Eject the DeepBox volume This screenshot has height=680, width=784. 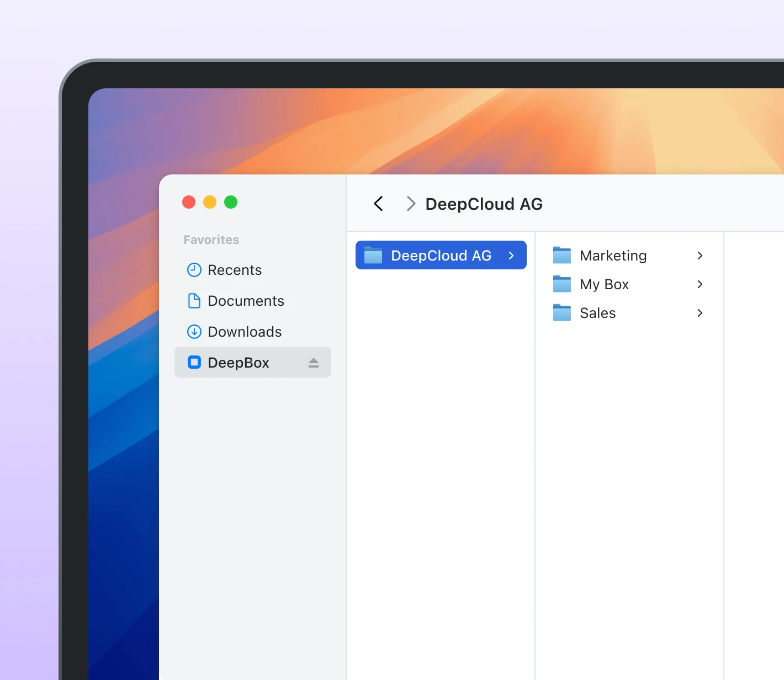pos(314,363)
